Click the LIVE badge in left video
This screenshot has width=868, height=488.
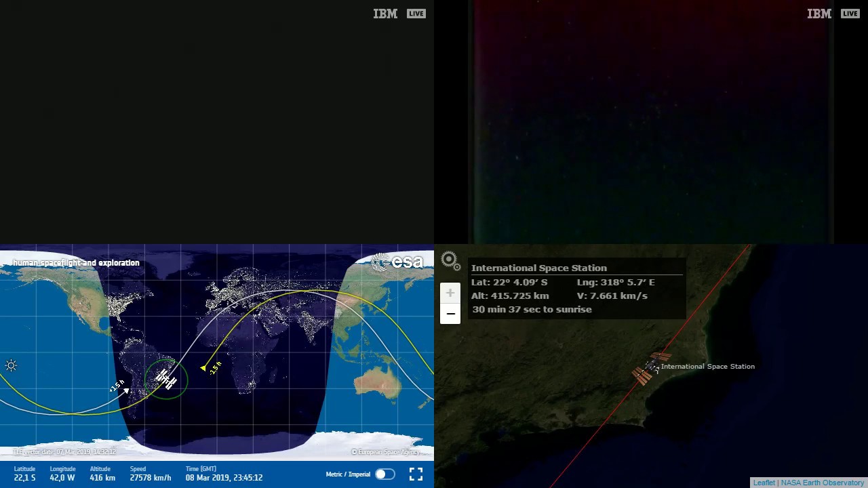point(416,14)
